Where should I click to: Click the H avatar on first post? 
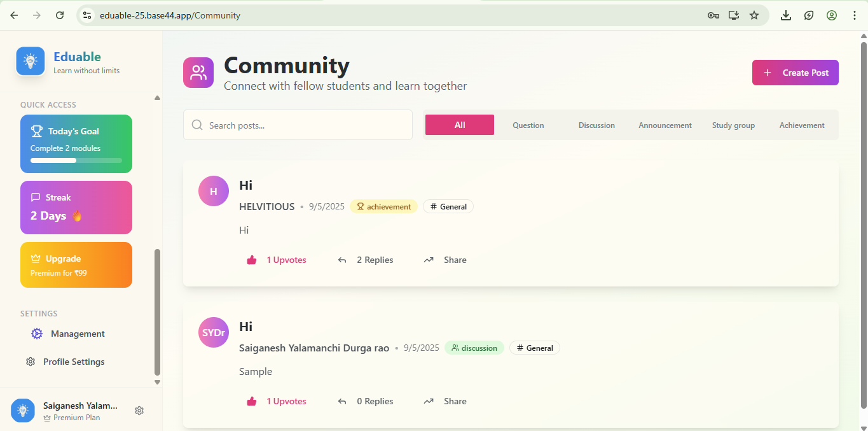pyautogui.click(x=214, y=191)
